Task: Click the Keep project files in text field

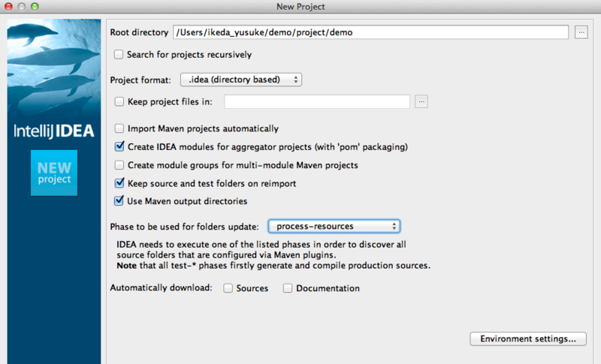Action: coord(317,101)
